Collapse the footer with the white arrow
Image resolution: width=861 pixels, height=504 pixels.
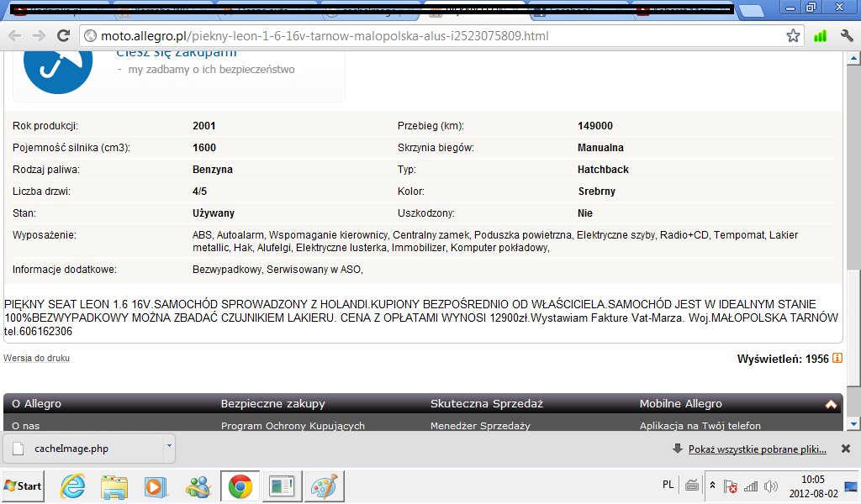point(831,405)
